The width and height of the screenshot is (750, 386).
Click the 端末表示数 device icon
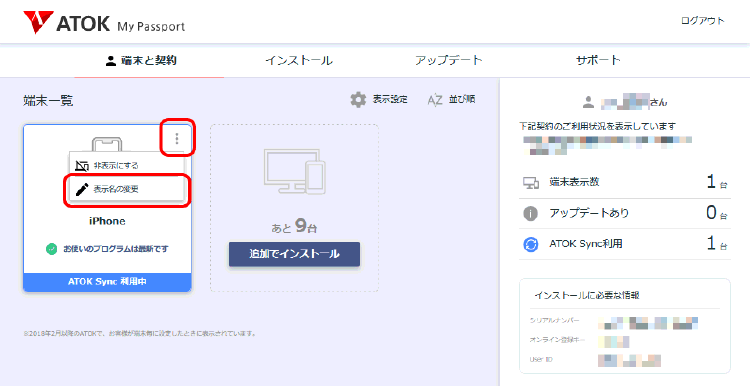point(530,182)
